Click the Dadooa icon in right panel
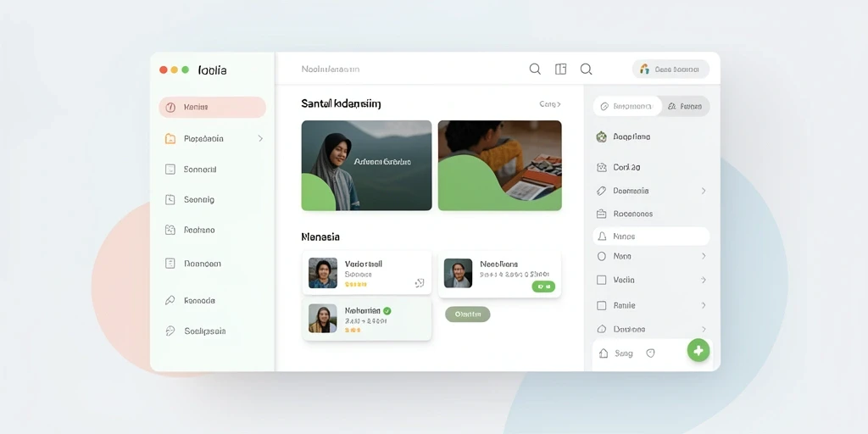The height and width of the screenshot is (434, 868). tap(602, 329)
